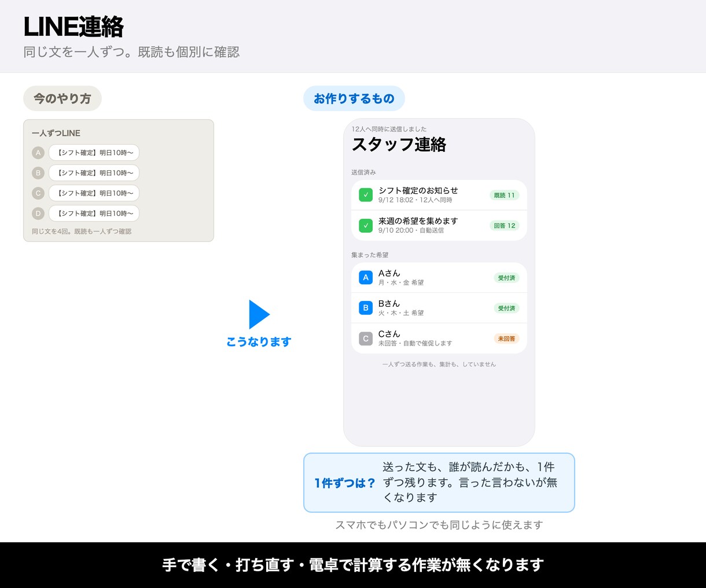Click the blue B avatar for Bさん
Image resolution: width=706 pixels, height=588 pixels.
366,308
